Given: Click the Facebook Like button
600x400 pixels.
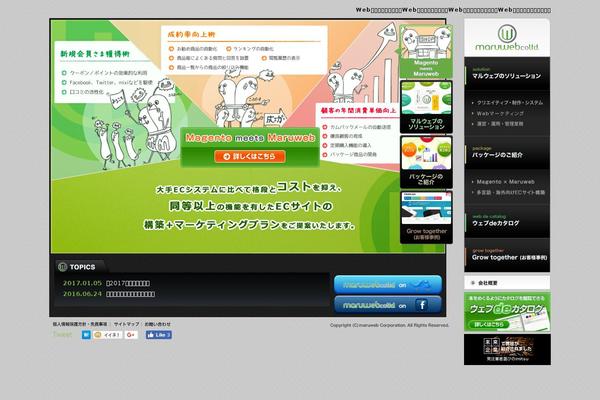Looking at the screenshot, I should [x=159, y=335].
